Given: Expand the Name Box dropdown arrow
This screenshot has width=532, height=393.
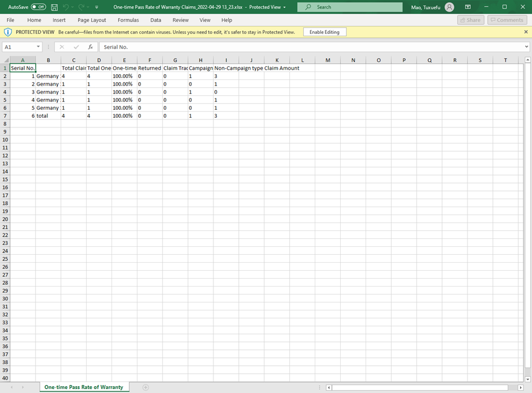Looking at the screenshot, I should point(38,47).
